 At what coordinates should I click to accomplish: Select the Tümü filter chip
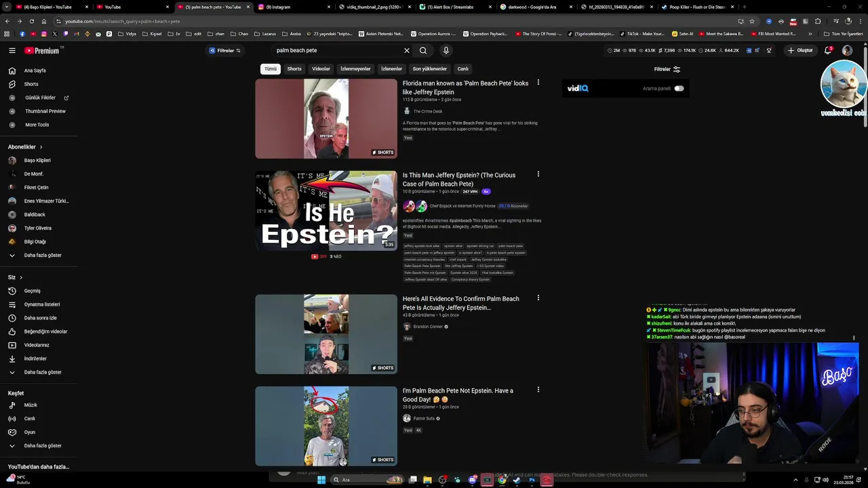(271, 68)
